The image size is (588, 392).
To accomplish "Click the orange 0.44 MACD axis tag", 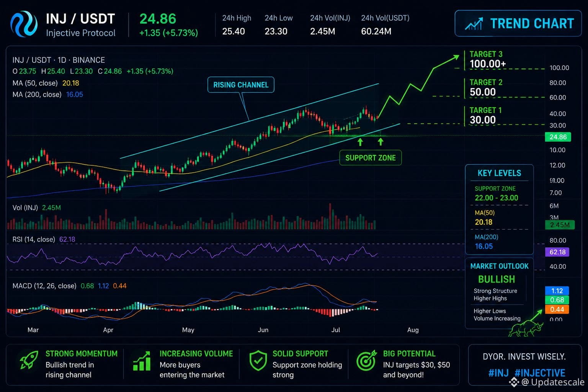I will (557, 309).
